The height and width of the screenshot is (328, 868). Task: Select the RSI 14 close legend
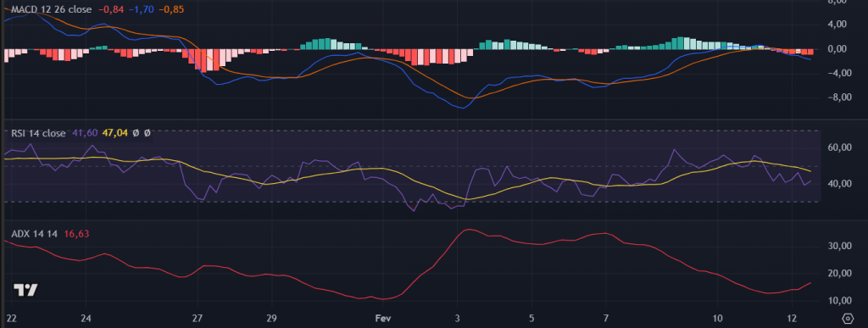[38, 133]
